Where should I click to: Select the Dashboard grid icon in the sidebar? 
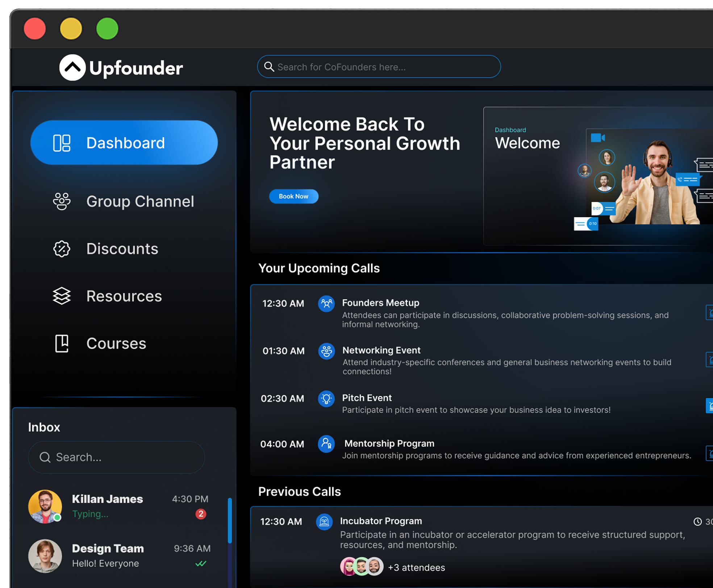(x=62, y=142)
